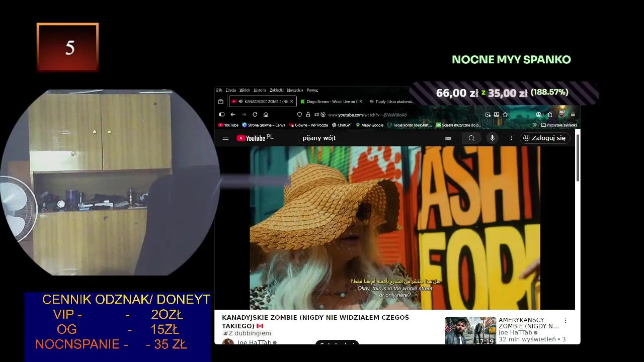Viewport: 644px width, 362px height.
Task: Open options menu for AMERYKANSCY ZOMBIE suggestion
Action: pyautogui.click(x=565, y=321)
